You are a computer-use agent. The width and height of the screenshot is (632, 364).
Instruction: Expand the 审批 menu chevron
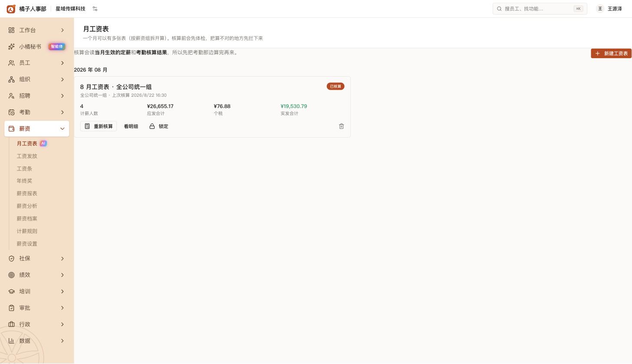[62, 308]
